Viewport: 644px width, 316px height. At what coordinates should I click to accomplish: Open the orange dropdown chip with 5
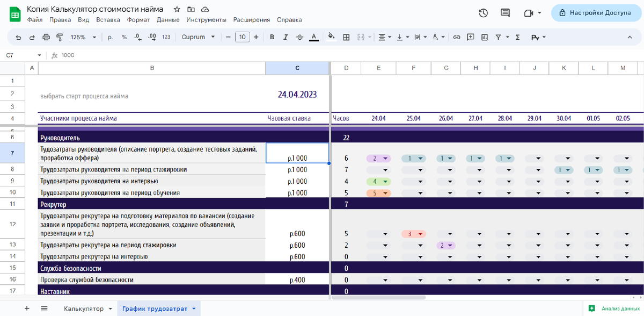(x=378, y=192)
